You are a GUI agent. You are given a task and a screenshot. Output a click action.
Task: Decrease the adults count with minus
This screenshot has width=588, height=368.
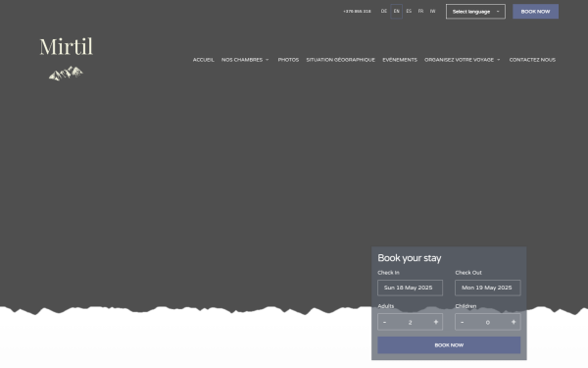(x=384, y=322)
